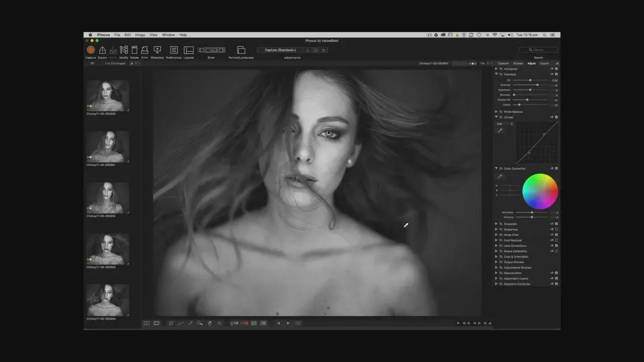This screenshot has height=362, width=644.
Task: Click the Delete trash icon
Action: pos(134,50)
